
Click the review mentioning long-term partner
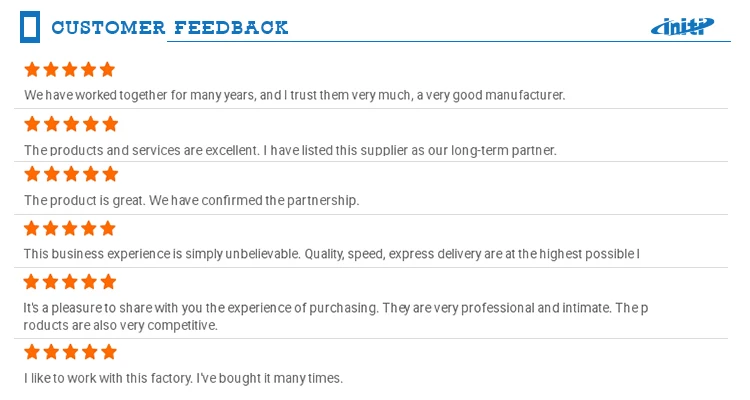tap(290, 150)
